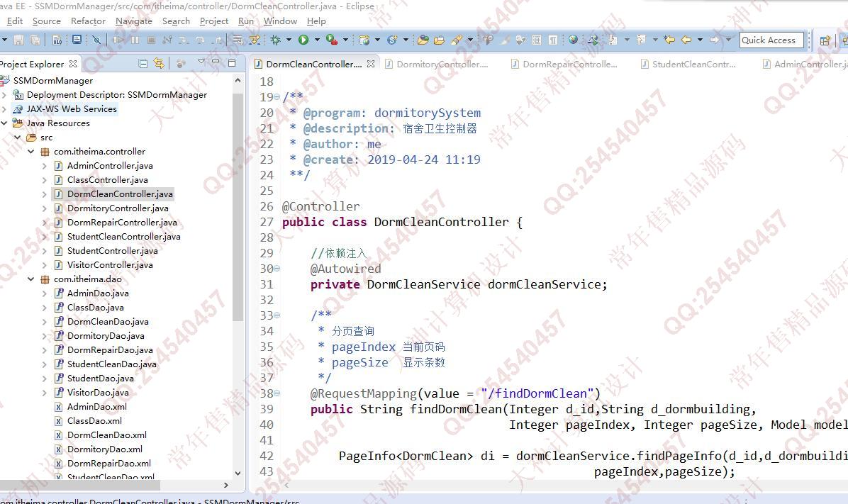Screen dimensions: 848x504
Task: Click the Open Task folder icon
Action: point(439,40)
